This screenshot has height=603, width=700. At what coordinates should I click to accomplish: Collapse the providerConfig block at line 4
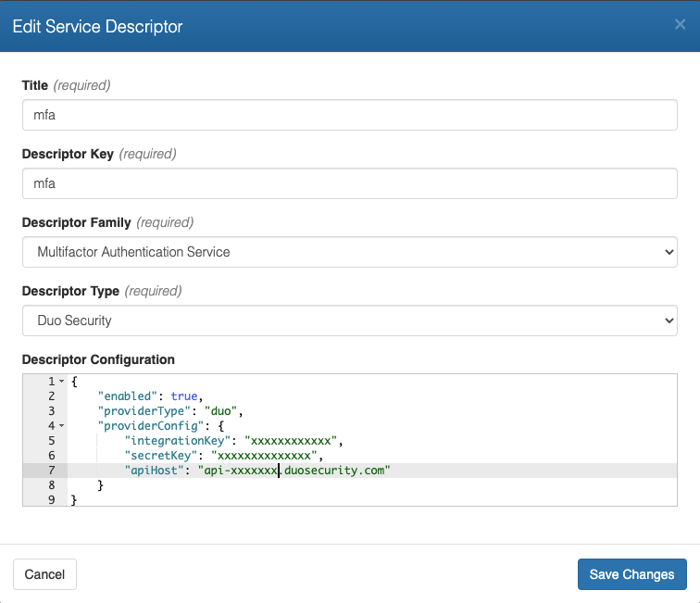[61, 426]
